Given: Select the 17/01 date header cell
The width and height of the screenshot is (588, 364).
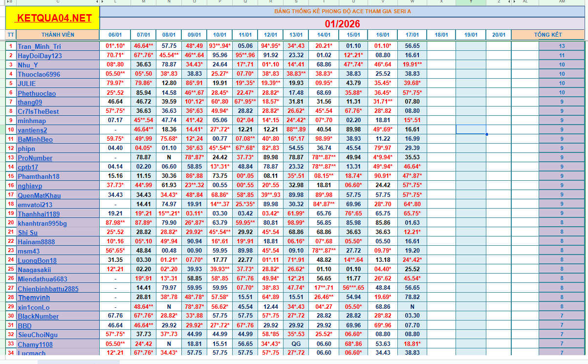Looking at the screenshot, I should 412,35.
